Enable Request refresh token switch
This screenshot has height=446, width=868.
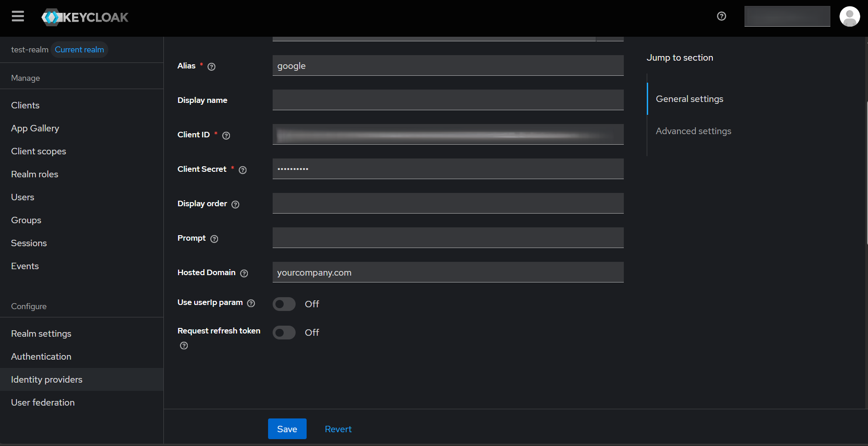[x=284, y=333]
